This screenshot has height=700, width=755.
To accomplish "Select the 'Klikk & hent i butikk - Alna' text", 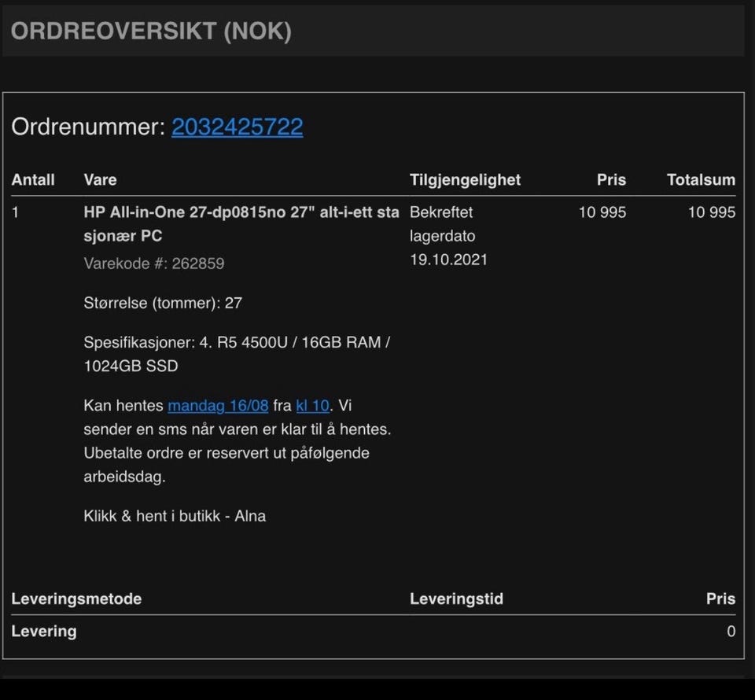I will click(175, 516).
